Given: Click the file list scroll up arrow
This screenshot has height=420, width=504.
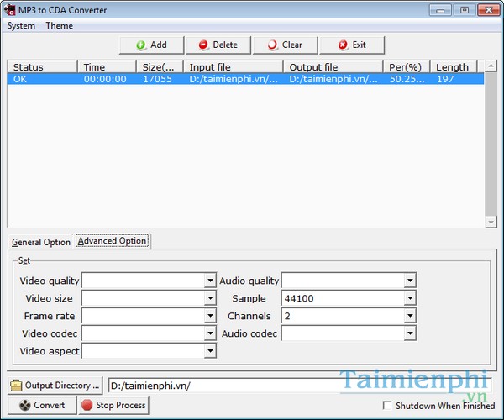Looking at the screenshot, I should click(x=491, y=66).
